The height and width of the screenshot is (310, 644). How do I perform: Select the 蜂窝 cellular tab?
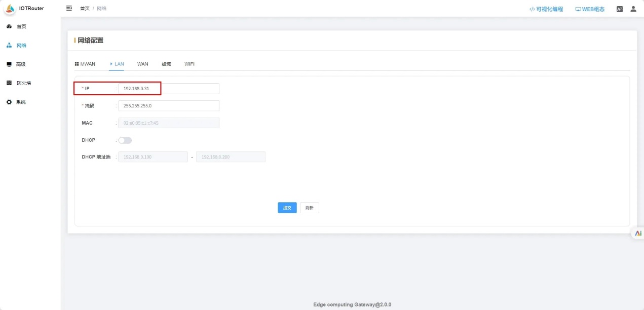coord(166,64)
